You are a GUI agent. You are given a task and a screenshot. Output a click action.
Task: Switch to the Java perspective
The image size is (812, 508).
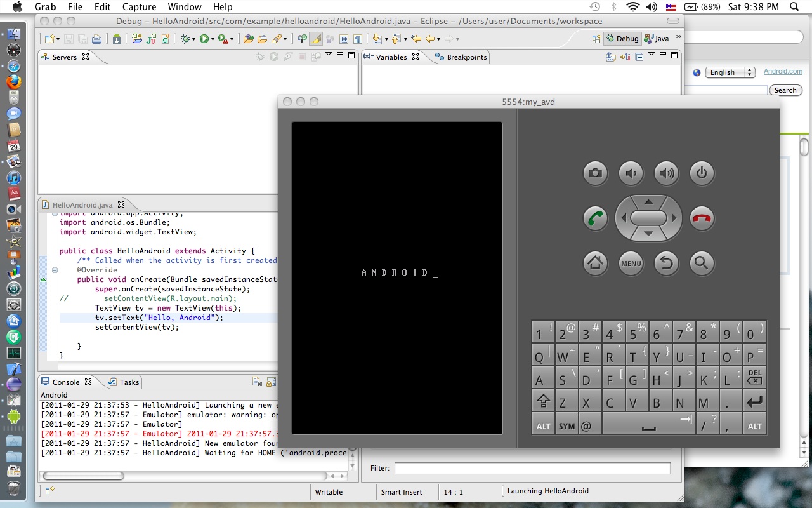click(657, 39)
